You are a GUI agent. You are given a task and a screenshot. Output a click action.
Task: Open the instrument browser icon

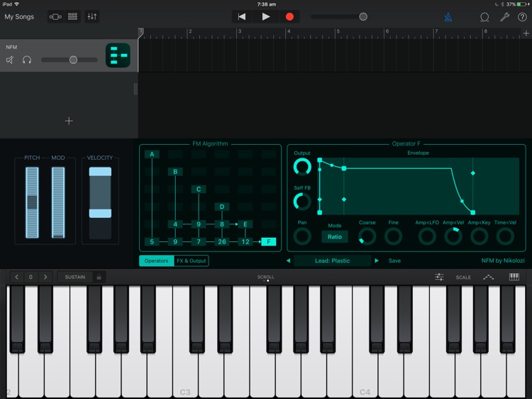click(55, 16)
